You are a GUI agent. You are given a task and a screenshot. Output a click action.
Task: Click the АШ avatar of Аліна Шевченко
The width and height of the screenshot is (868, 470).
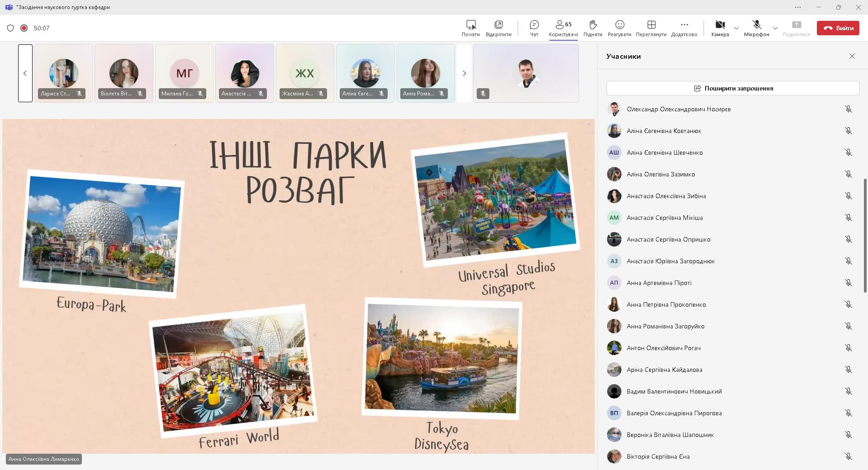pos(614,152)
